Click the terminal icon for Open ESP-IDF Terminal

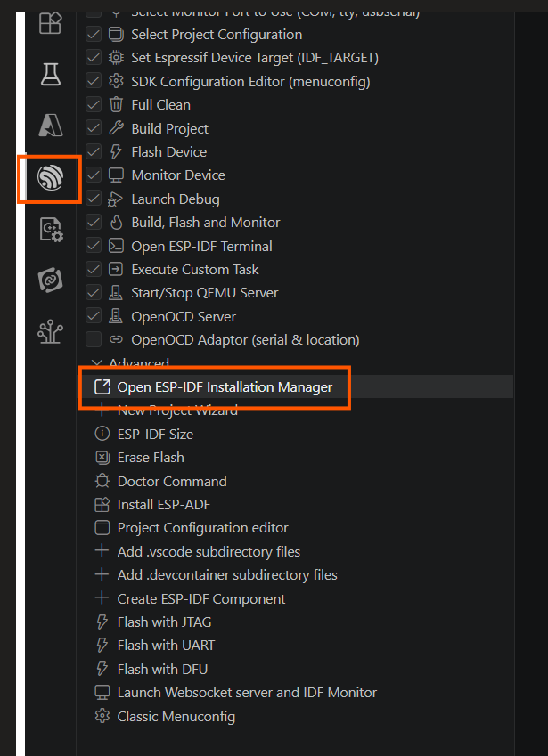(x=116, y=246)
